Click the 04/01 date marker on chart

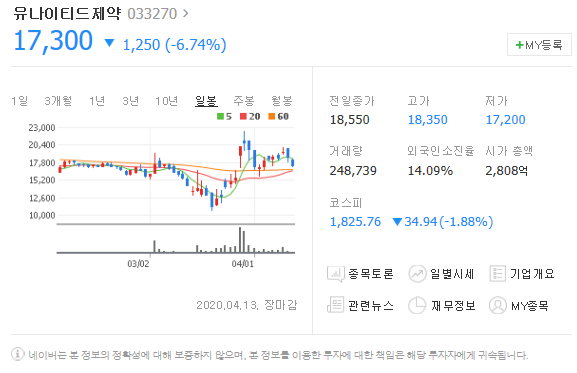pyautogui.click(x=243, y=264)
